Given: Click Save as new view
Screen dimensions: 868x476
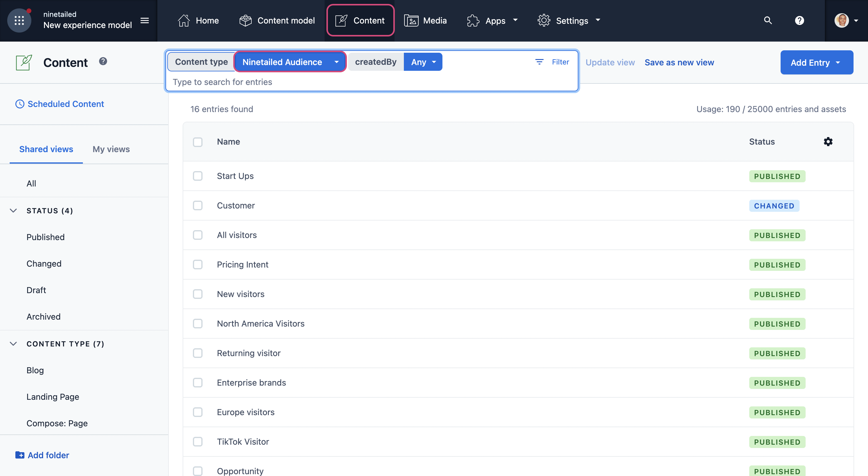Looking at the screenshot, I should (679, 62).
